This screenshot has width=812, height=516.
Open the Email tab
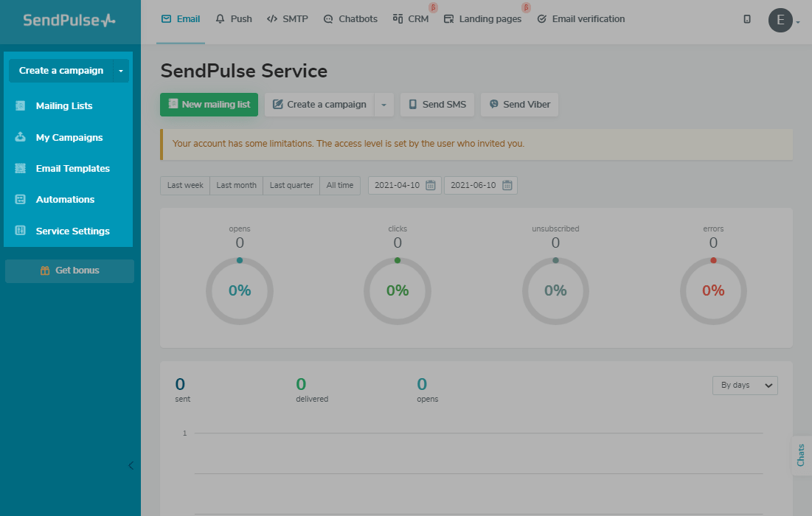(x=181, y=19)
